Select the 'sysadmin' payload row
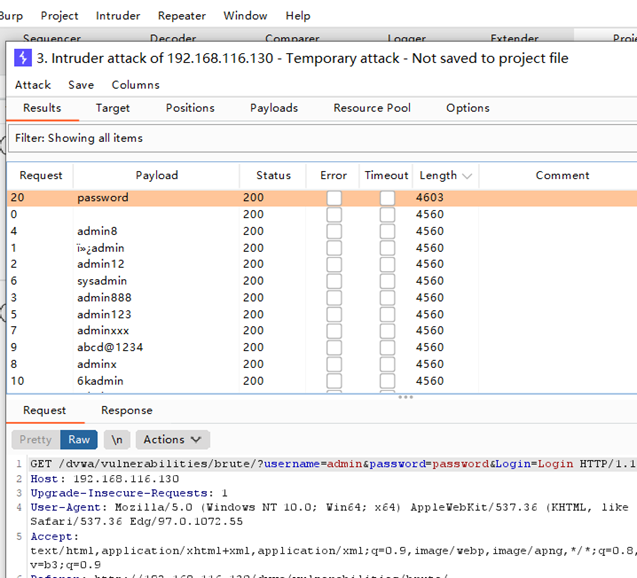 [x=322, y=281]
